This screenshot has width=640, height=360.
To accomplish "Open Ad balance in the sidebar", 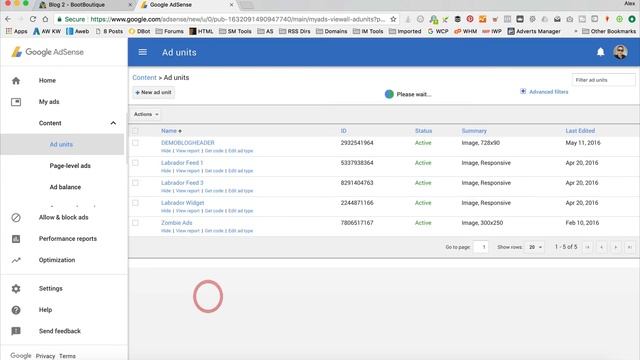I will click(65, 187).
